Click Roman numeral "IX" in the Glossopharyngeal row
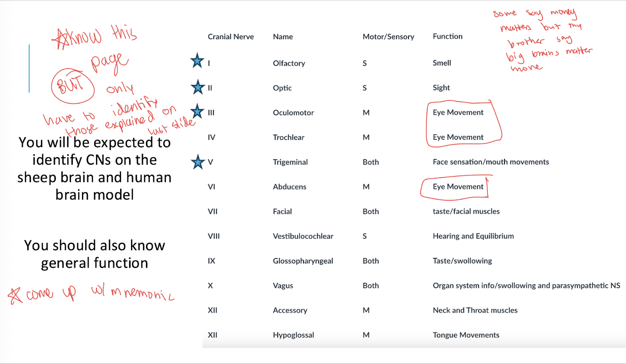The width and height of the screenshot is (626, 364). point(212,261)
